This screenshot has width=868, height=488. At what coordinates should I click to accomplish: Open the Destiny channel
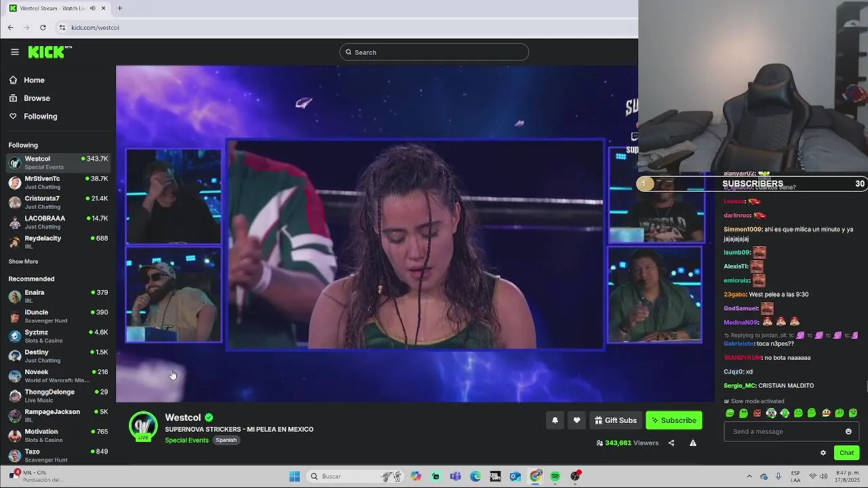click(x=58, y=356)
